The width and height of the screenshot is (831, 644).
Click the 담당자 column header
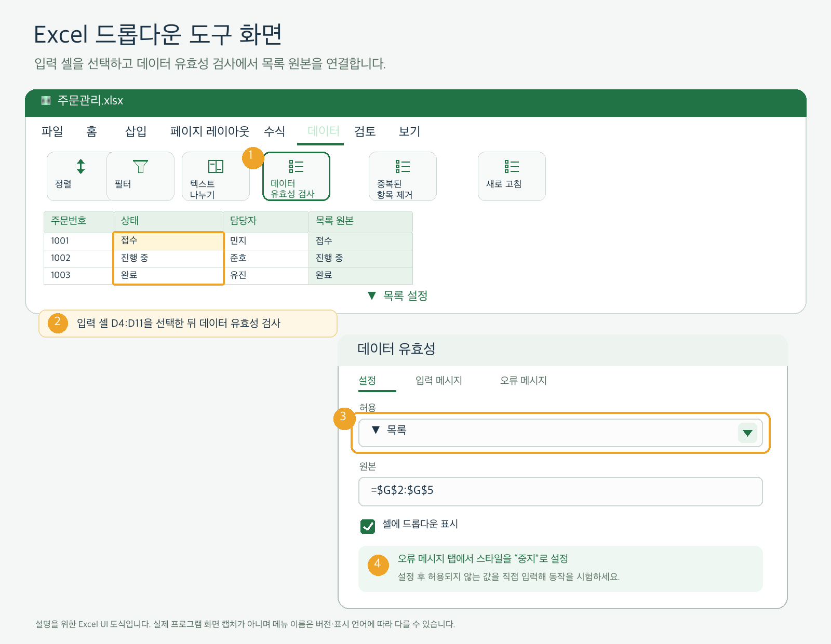[x=266, y=221]
